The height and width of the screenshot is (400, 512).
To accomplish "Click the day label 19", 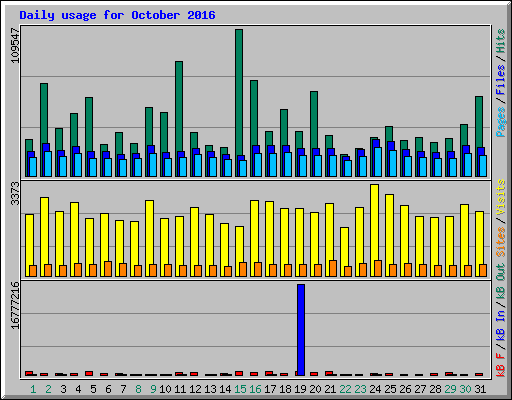I will pos(300,389).
